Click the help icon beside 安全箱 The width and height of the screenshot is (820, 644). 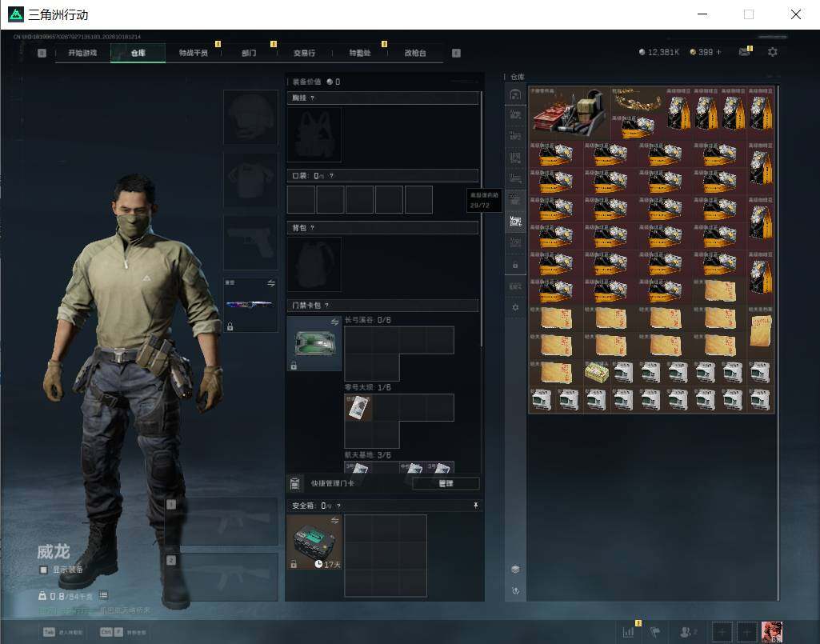coord(339,506)
